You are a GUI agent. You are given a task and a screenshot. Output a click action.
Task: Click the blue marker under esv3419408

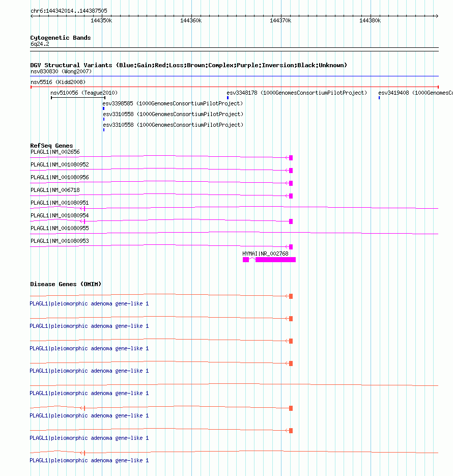[x=379, y=98]
